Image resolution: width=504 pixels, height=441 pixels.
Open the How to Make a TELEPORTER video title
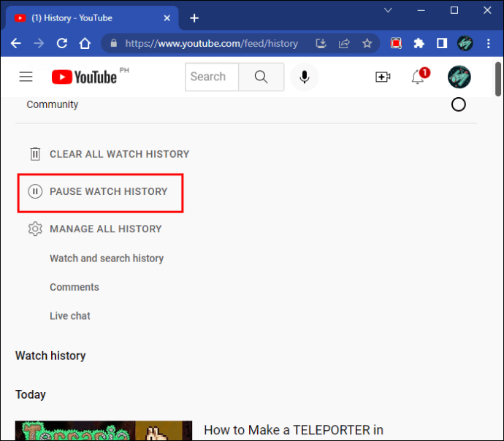point(294,430)
